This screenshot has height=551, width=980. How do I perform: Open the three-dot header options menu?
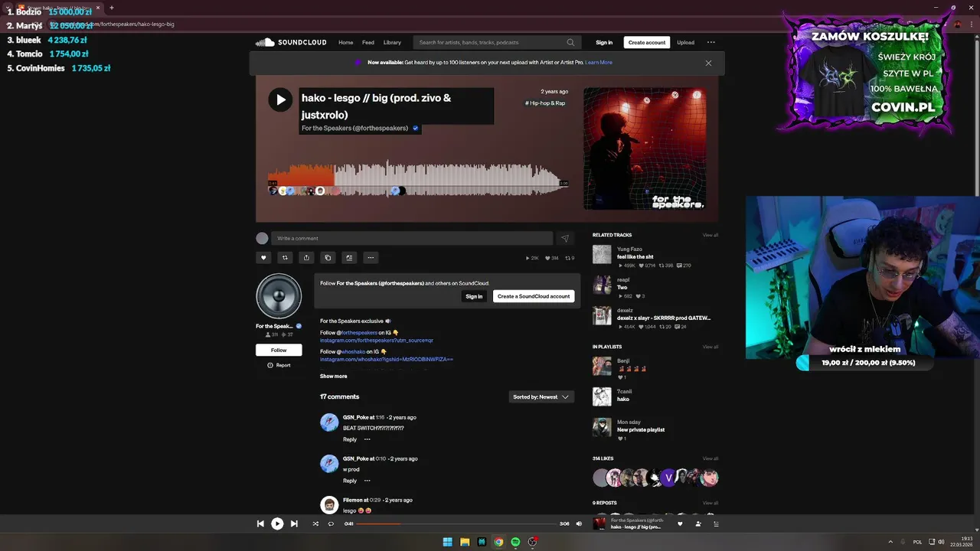(710, 42)
